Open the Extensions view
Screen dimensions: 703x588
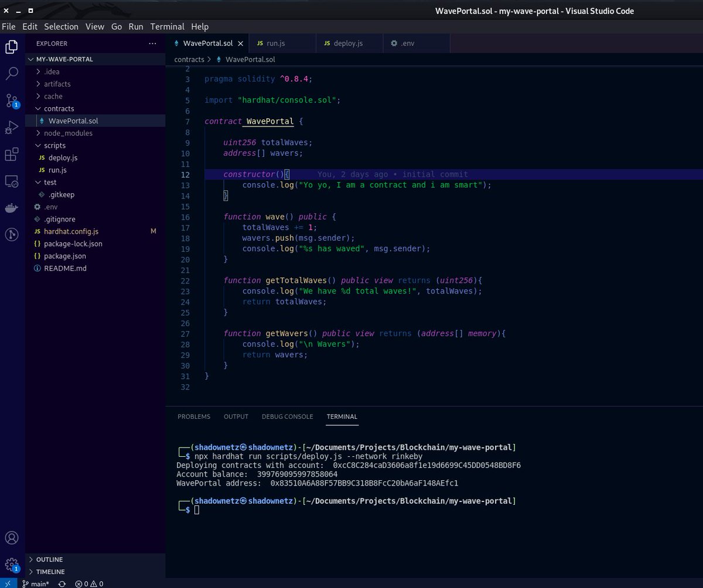click(12, 155)
